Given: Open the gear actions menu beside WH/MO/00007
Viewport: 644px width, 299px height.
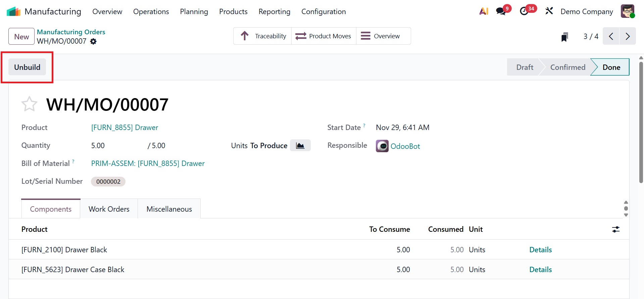Looking at the screenshot, I should click(x=93, y=41).
